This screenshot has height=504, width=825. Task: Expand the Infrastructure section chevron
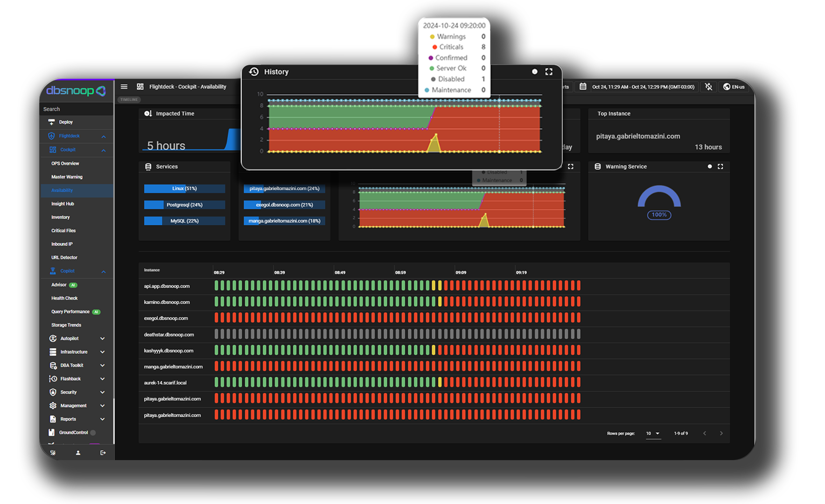coord(102,352)
